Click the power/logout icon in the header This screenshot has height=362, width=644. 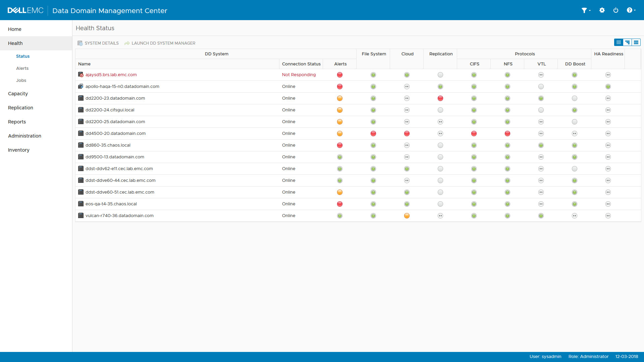[x=616, y=10]
